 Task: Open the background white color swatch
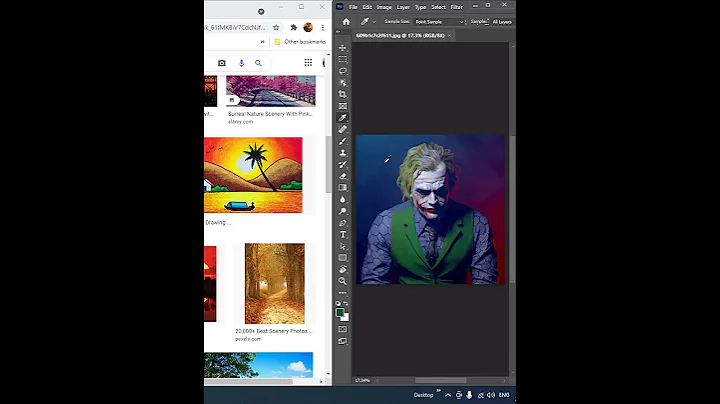tap(346, 318)
